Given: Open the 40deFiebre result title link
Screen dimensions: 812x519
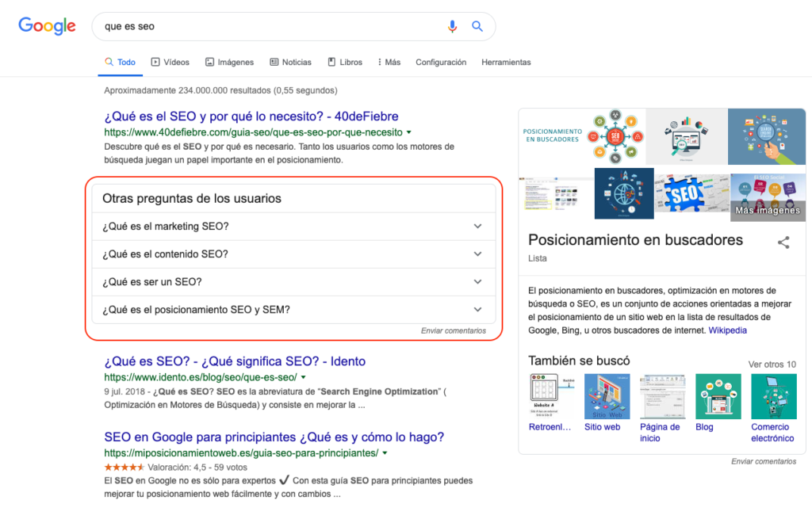Looking at the screenshot, I should pos(251,116).
